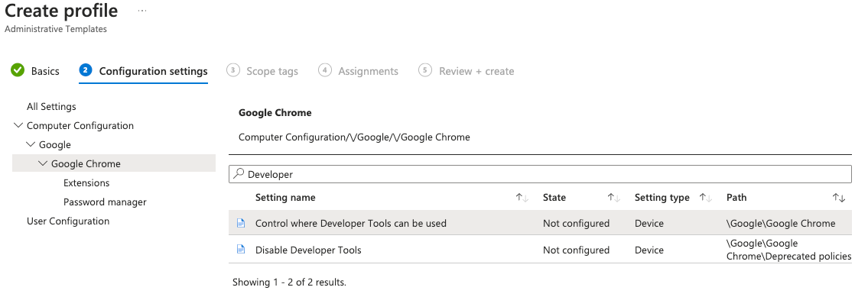Select the Google Chrome tree item
Viewport: 868px width, 297px height.
86,163
